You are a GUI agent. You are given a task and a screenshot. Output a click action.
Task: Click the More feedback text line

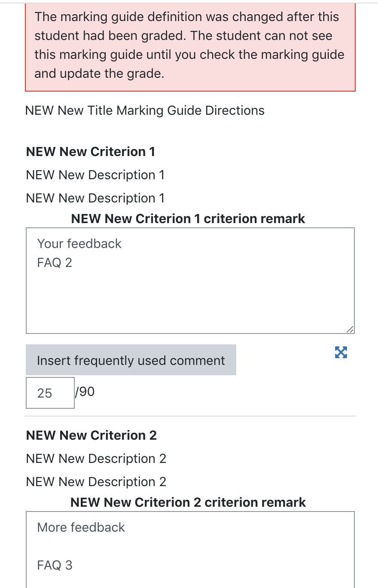(x=81, y=527)
